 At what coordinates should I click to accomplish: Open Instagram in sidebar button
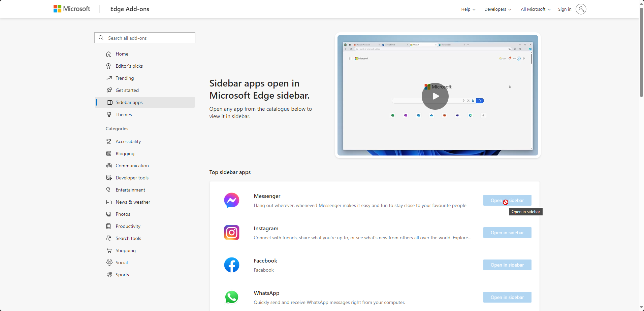[x=507, y=233]
